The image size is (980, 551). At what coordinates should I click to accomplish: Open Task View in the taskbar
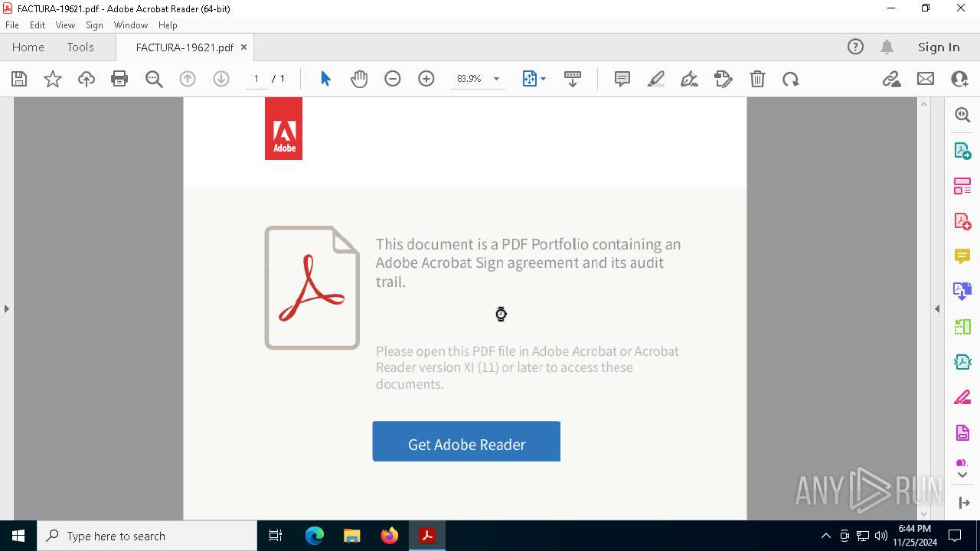pyautogui.click(x=276, y=536)
